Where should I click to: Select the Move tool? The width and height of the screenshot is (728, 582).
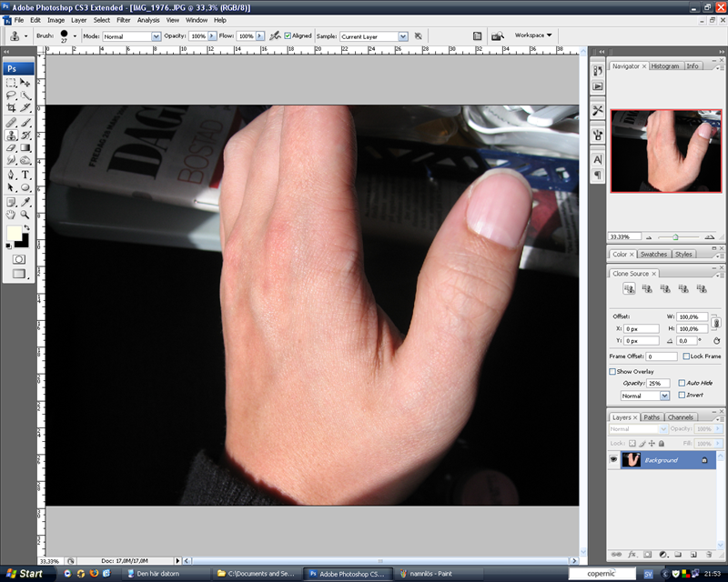point(25,83)
